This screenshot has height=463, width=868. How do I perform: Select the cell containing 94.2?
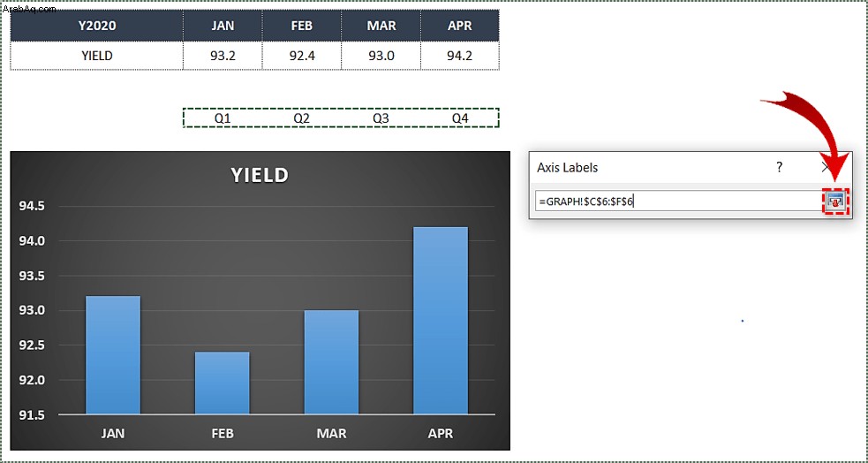pyautogui.click(x=460, y=56)
